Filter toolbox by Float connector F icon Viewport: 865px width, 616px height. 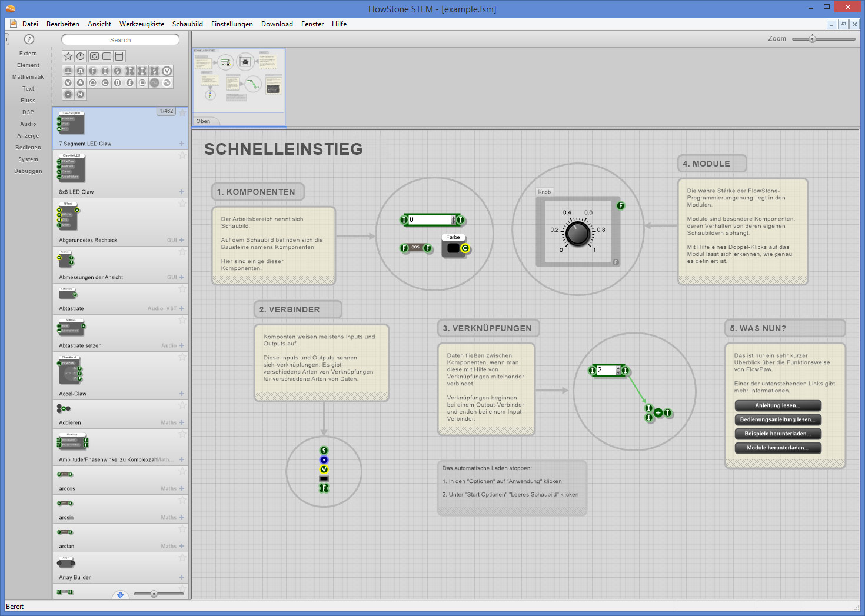(x=92, y=71)
